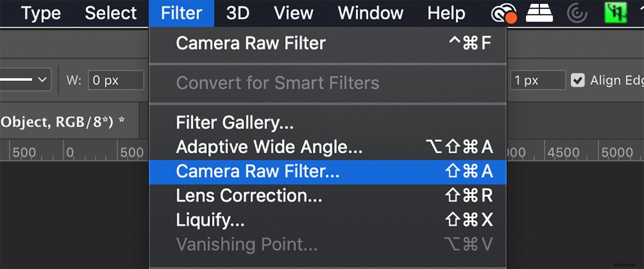Select Camera Raw Filter from the Filter menu
The height and width of the screenshot is (269, 644).
point(257,171)
